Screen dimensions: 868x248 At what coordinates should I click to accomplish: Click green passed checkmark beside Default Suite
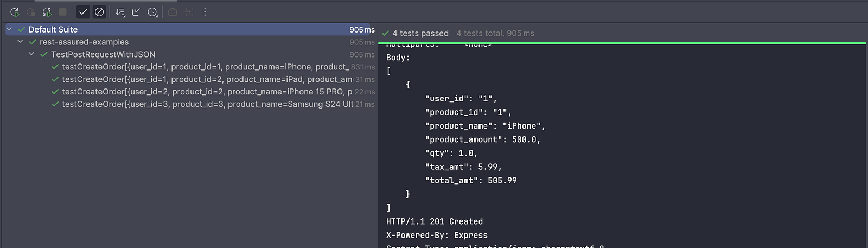(22, 29)
